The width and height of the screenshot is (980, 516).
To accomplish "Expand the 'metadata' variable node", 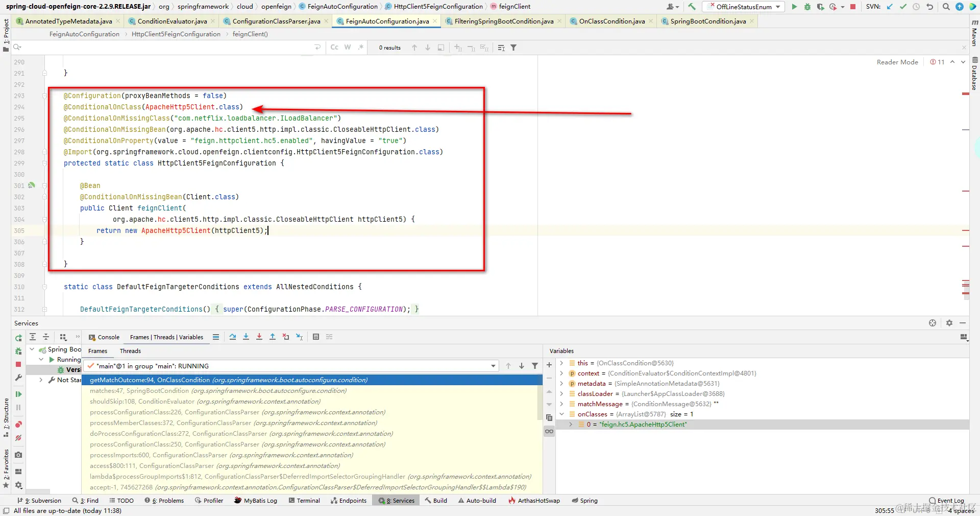I will [x=561, y=384].
